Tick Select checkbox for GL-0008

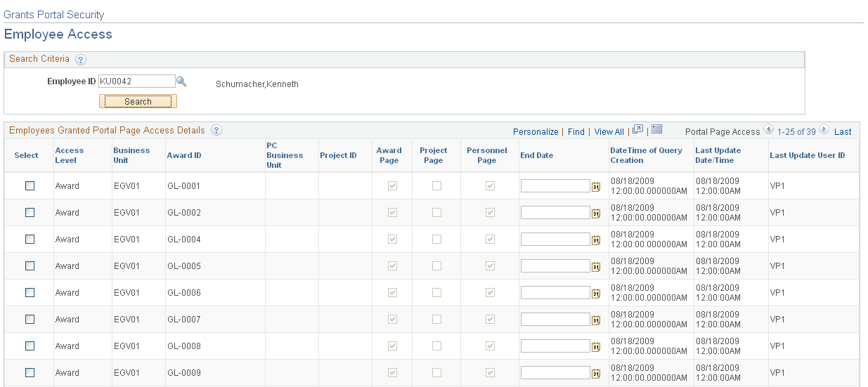(30, 346)
